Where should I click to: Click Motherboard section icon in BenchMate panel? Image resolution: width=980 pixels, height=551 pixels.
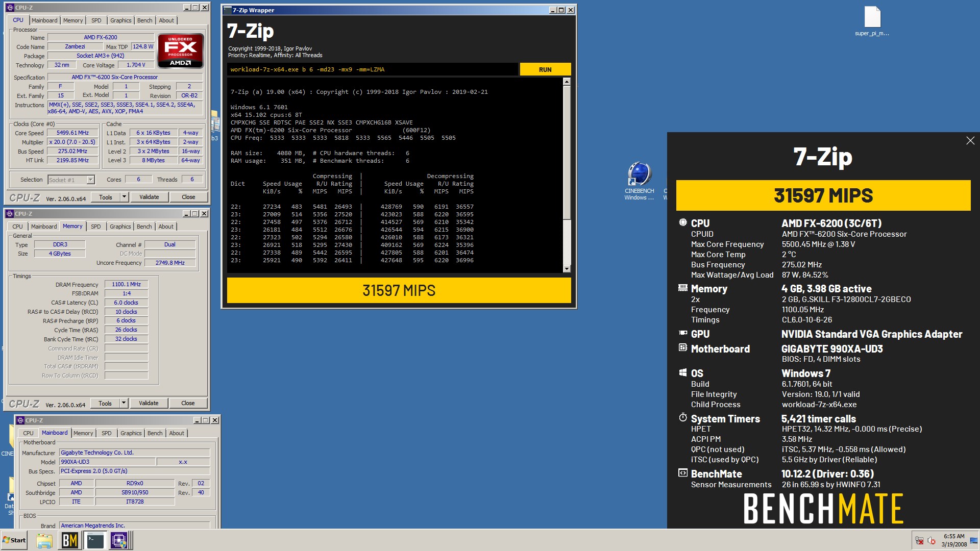click(x=683, y=348)
